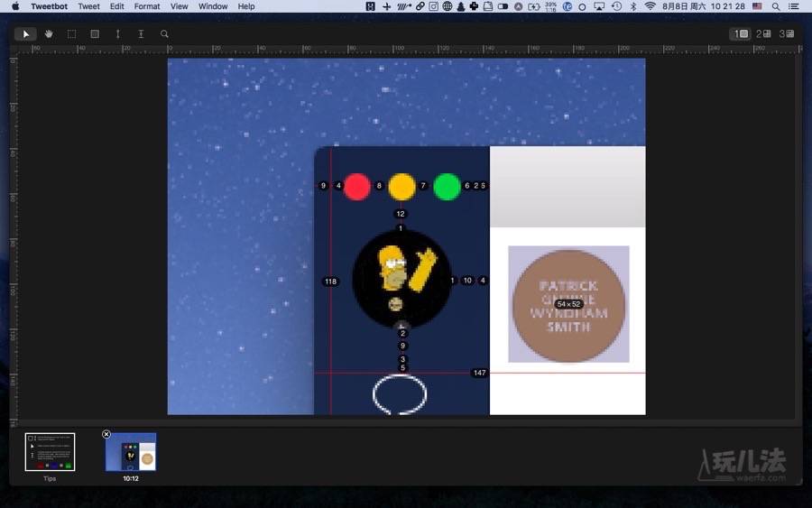Click the 8 badge between red and yellow
Viewport: 812px width, 508px height.
point(379,185)
